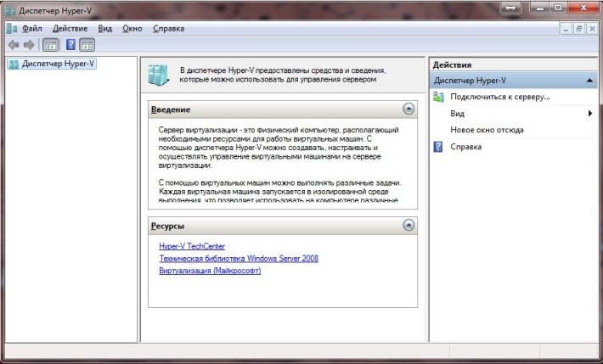Viewport: 603px width, 364px height.
Task: Click the blue Help toolbar icon
Action: pyautogui.click(x=70, y=45)
